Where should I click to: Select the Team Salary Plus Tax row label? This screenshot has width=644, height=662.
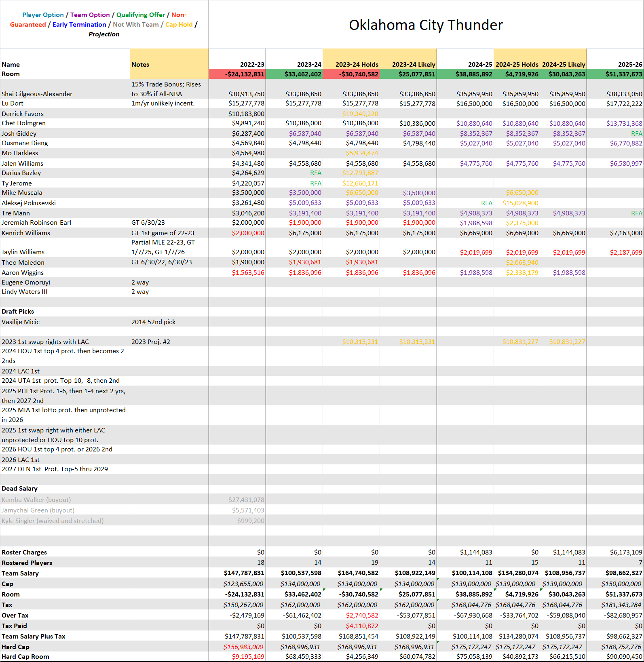33,637
